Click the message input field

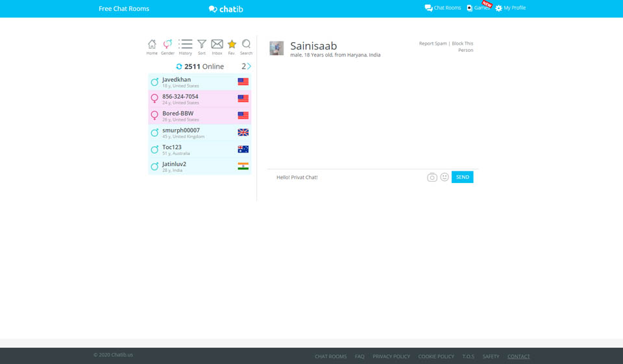(x=347, y=177)
